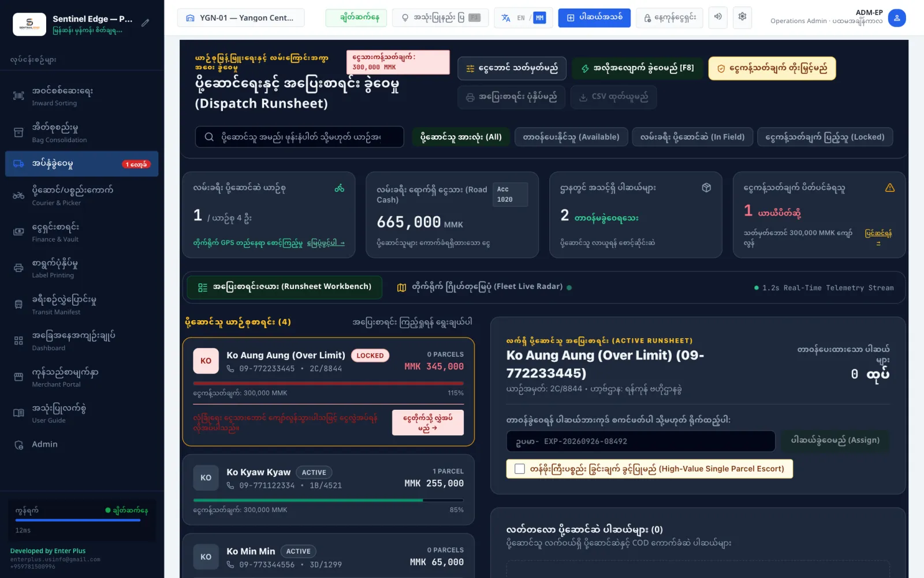Click the package icon on the pending parcels card
Image resolution: width=924 pixels, height=578 pixels.
click(706, 188)
